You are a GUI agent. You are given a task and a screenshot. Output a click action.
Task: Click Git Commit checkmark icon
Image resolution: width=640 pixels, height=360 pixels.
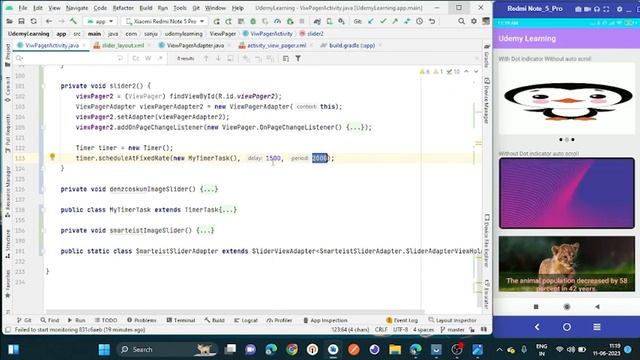pos(383,21)
